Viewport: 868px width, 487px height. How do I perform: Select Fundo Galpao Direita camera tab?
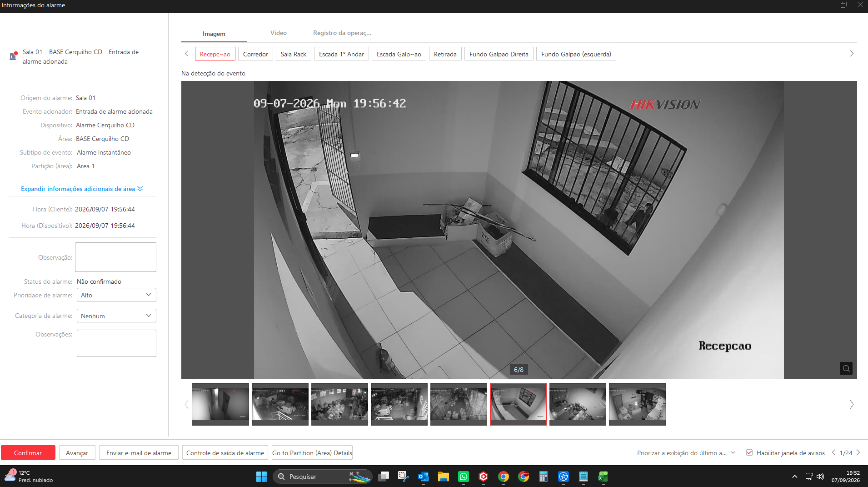tap(499, 54)
